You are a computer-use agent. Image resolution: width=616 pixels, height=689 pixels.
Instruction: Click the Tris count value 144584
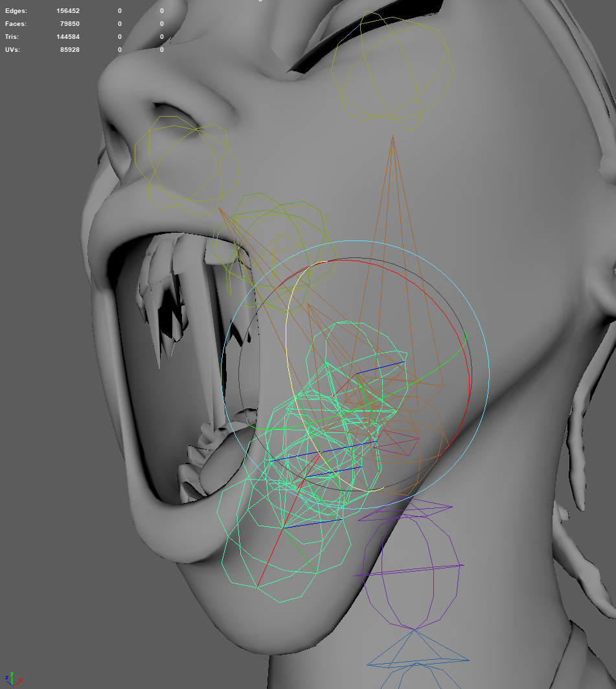point(68,37)
